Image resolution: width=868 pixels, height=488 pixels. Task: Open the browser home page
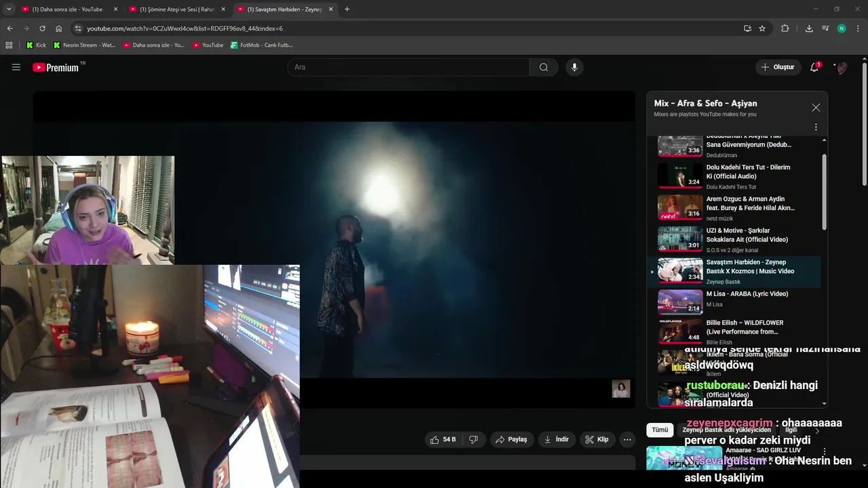[x=58, y=28]
